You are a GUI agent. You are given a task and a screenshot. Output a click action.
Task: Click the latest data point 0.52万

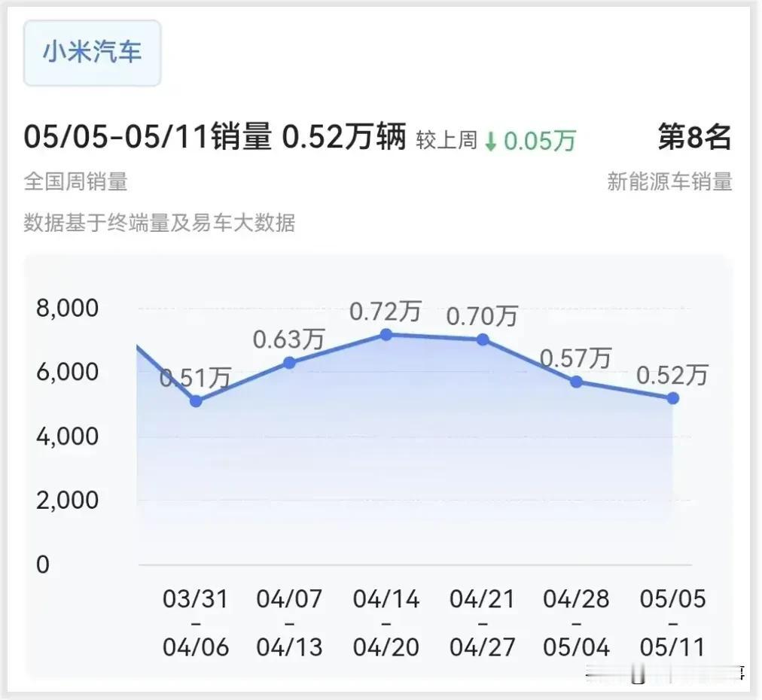pyautogui.click(x=672, y=398)
